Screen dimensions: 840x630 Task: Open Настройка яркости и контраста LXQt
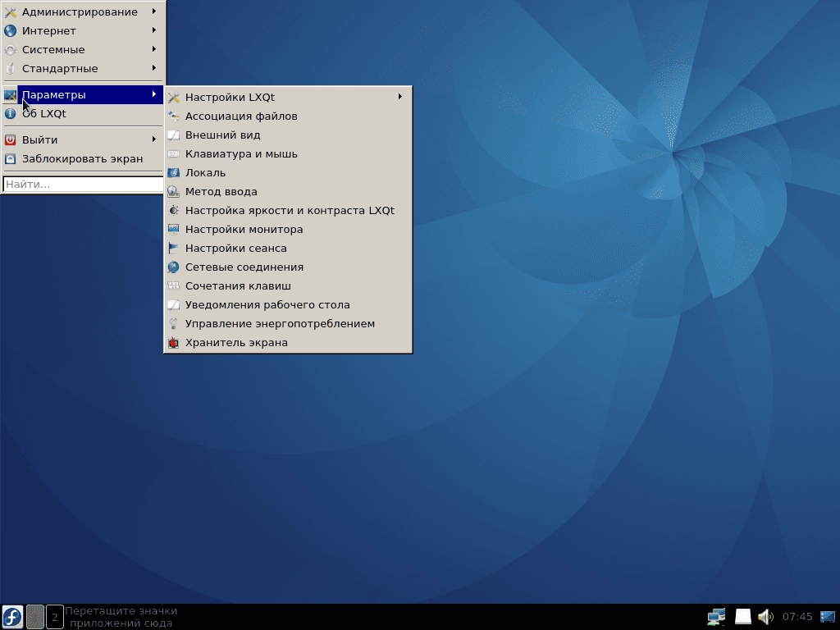click(290, 211)
